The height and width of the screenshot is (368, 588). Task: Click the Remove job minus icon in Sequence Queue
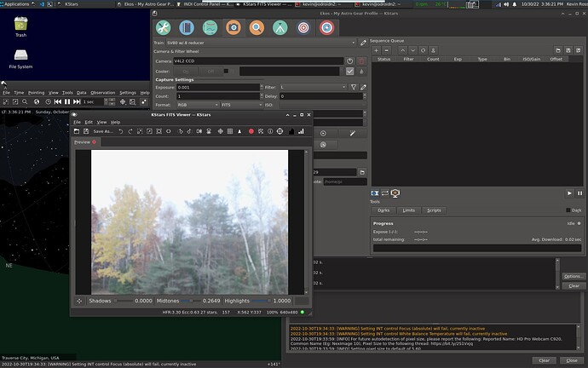pos(386,50)
